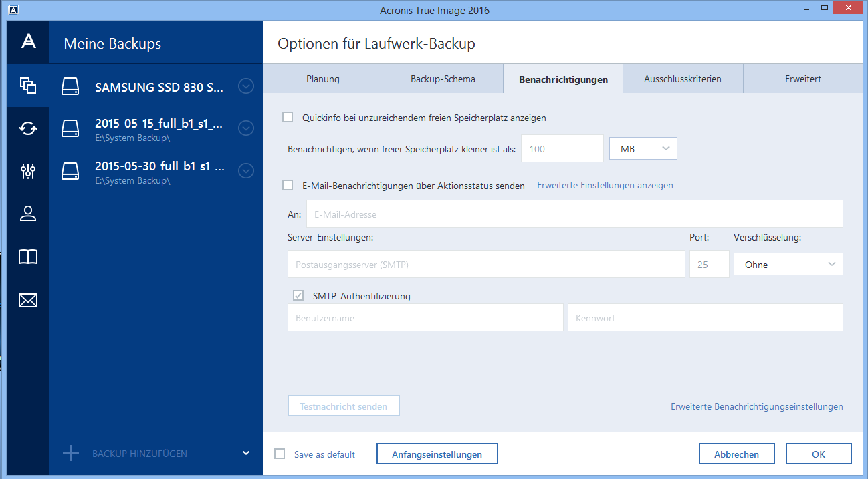Image resolution: width=868 pixels, height=479 pixels.
Task: Click the Feedback envelope icon
Action: point(27,301)
